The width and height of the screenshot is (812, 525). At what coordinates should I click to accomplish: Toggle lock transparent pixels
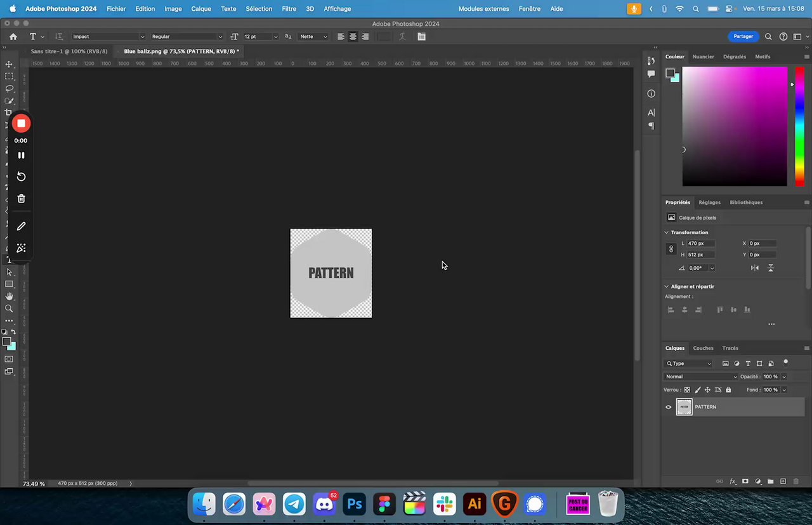coord(687,390)
